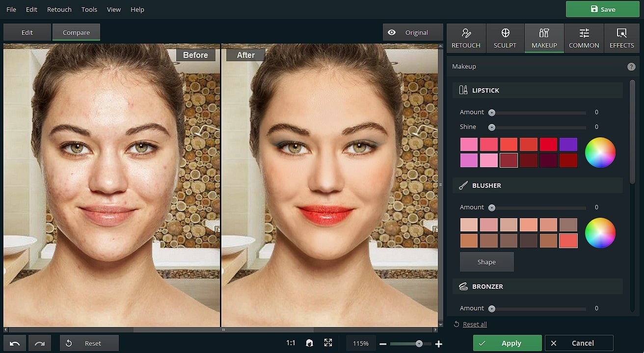Open Makeup help question mark icon
The height and width of the screenshot is (353, 644).
[631, 67]
